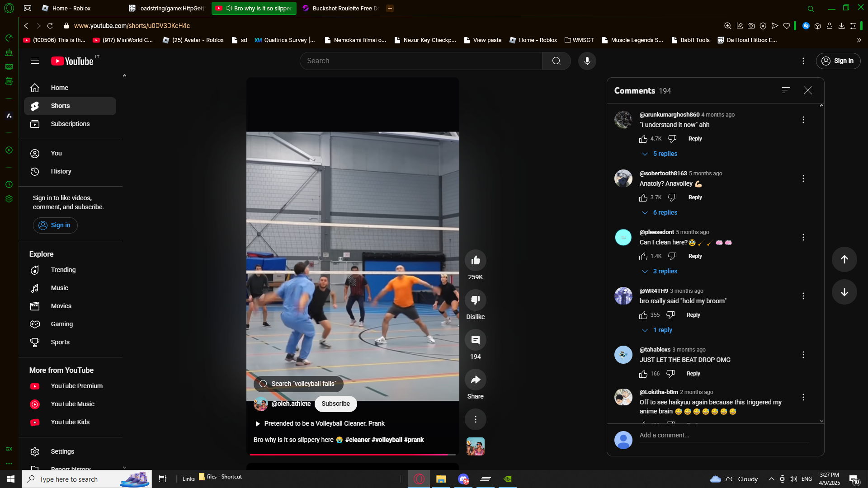
Task: Open Trending under Explore
Action: coord(70,270)
